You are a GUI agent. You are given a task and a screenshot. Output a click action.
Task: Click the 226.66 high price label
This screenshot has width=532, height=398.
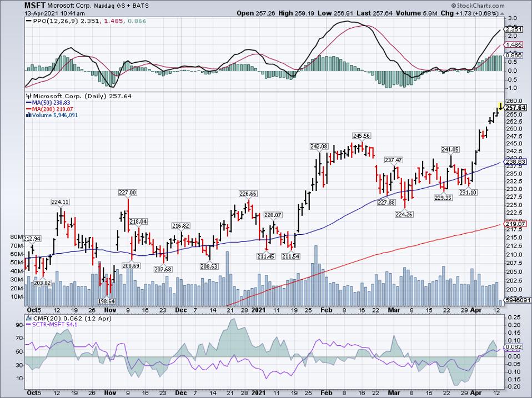(248, 194)
